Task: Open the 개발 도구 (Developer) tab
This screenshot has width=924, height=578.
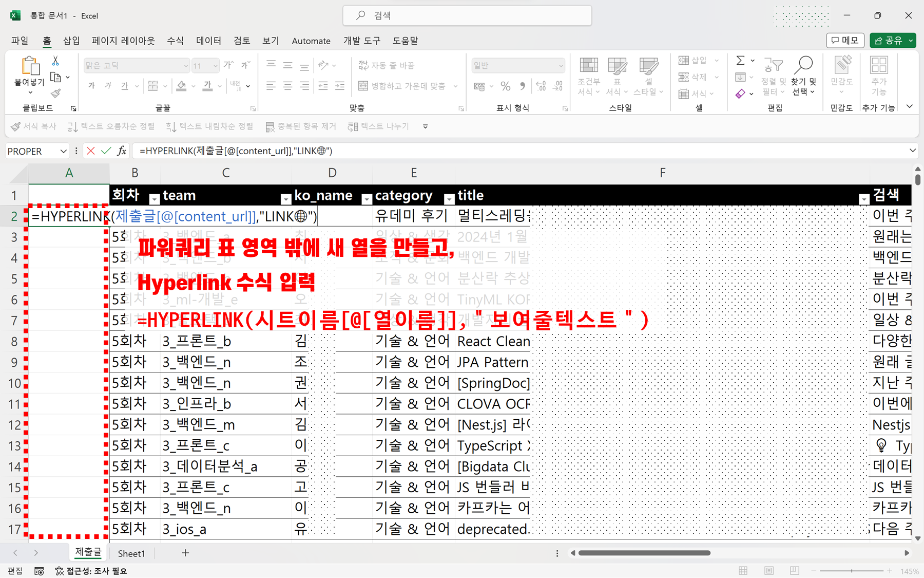Action: [x=362, y=41]
